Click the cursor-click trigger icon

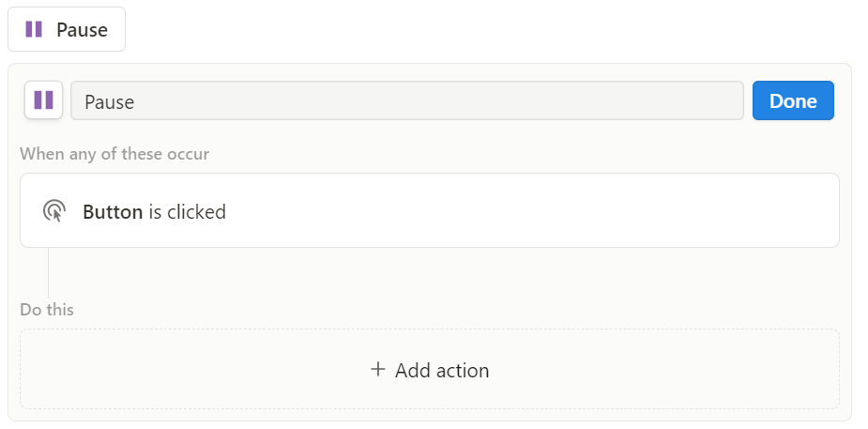(54, 211)
